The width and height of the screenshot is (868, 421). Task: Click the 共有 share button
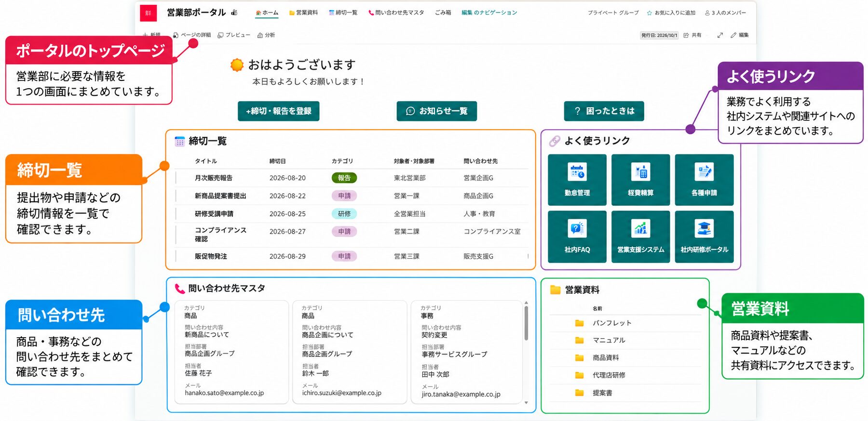click(692, 35)
